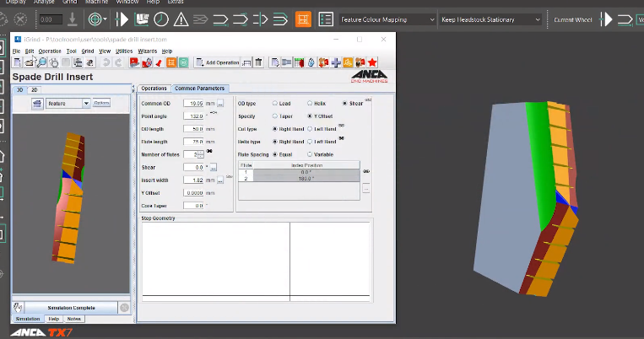Click the stopwatch icon in iGrind toolbar

pyautogui.click(x=54, y=62)
